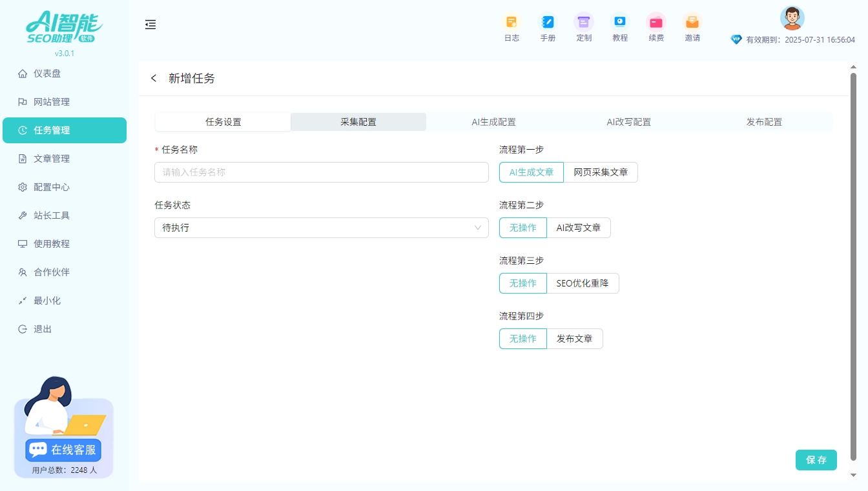
Task: Click the 任务名称 input field
Action: coord(321,172)
